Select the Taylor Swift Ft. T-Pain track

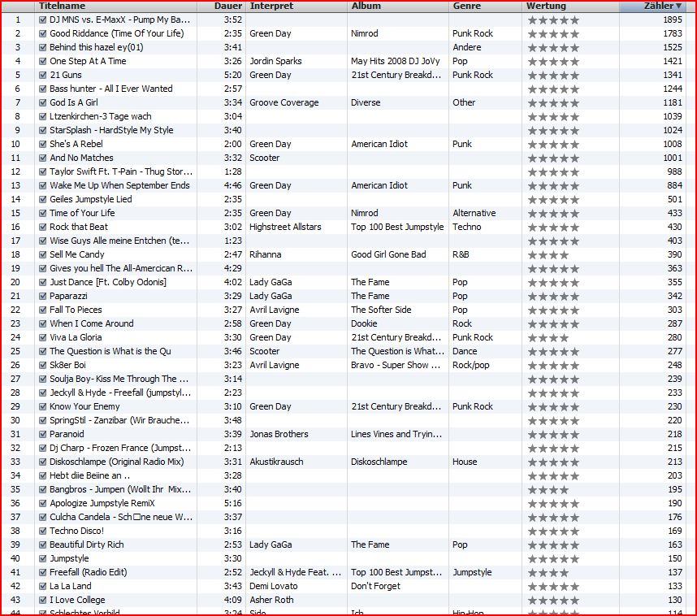click(121, 171)
